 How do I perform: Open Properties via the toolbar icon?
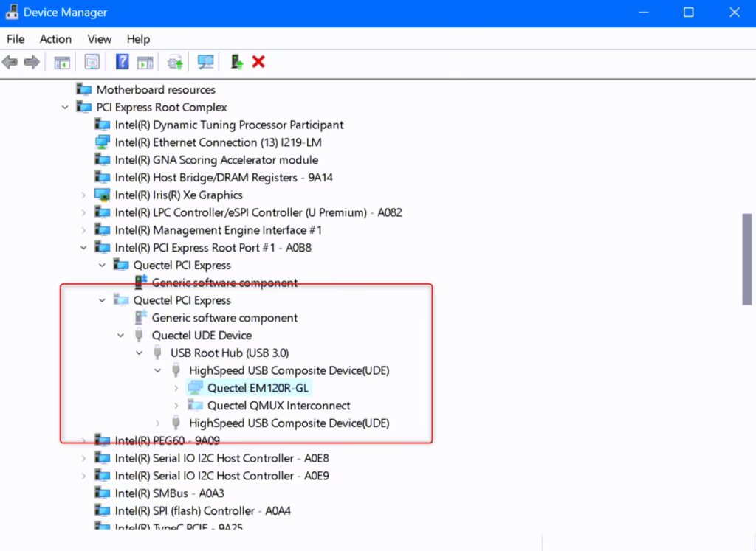(x=92, y=62)
